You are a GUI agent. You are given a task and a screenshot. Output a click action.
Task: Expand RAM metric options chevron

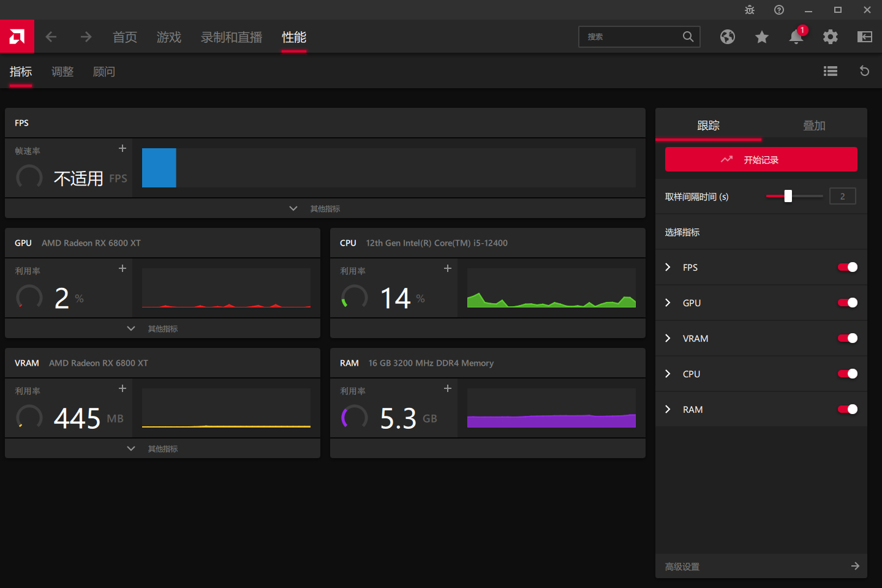pos(668,409)
